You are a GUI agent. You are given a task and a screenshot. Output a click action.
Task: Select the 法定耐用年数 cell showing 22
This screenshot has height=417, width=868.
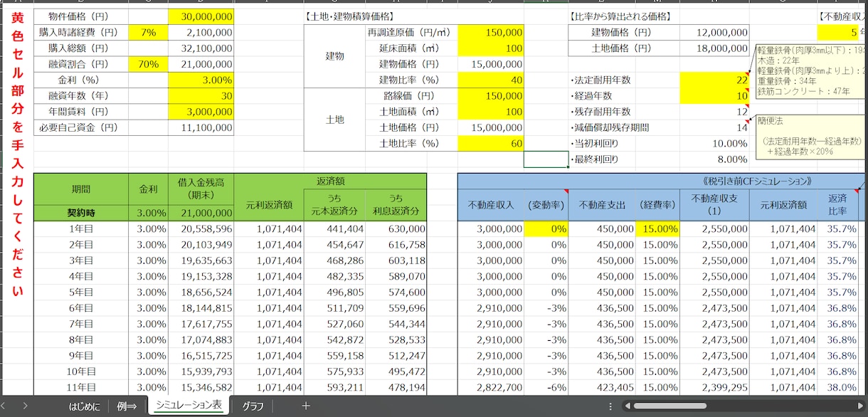714,80
